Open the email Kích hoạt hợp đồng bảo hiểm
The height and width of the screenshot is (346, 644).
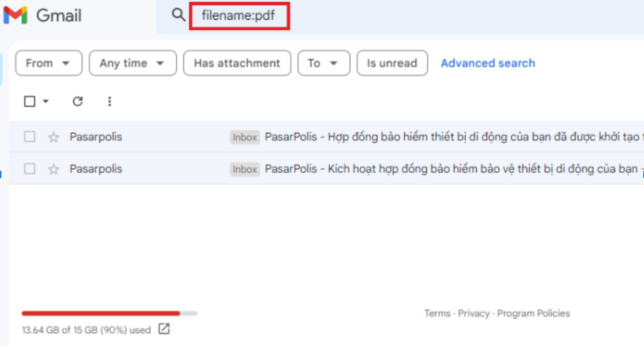[x=326, y=168]
